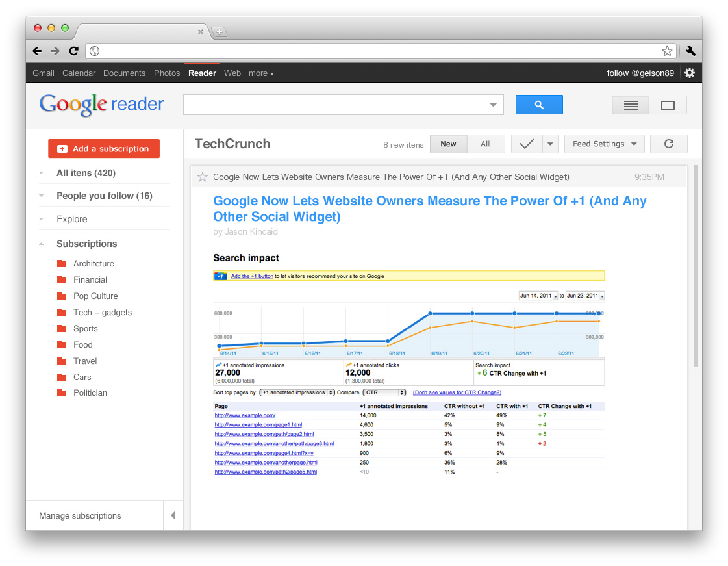Show only New items
The width and height of the screenshot is (728, 566).
pyautogui.click(x=448, y=144)
